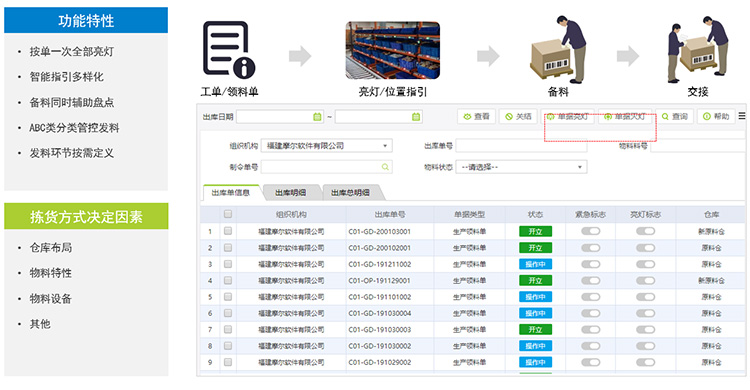The height and width of the screenshot is (390, 750).
Task: Toggle 紧急标志 switch for order C01-GD-191030004
Action: (590, 313)
